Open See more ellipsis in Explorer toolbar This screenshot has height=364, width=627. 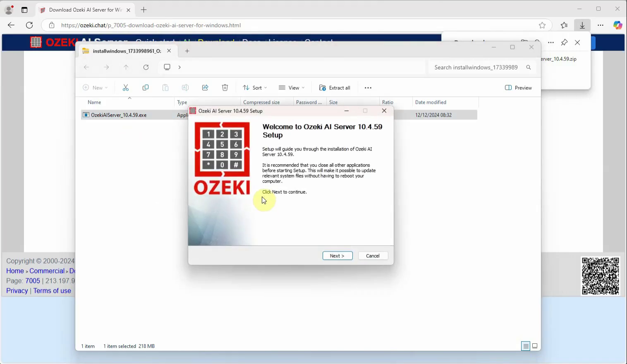click(x=368, y=88)
